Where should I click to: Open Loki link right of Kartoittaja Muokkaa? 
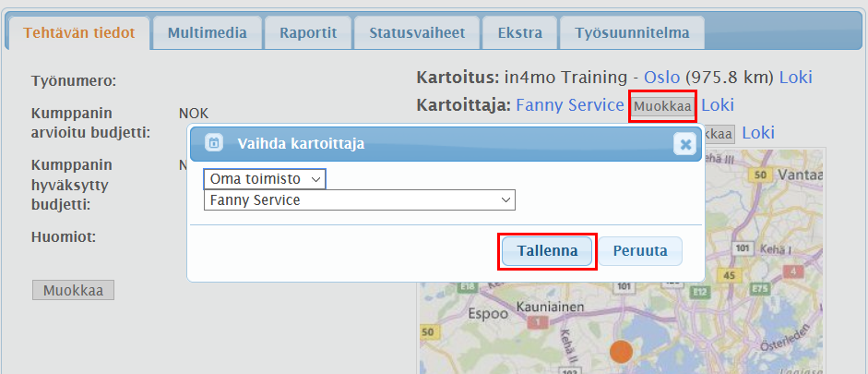tap(718, 105)
